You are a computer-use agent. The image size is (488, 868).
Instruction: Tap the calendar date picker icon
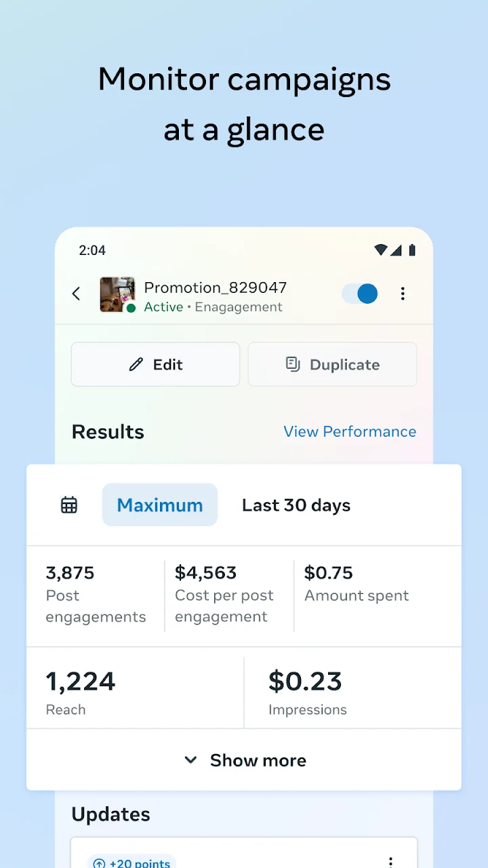pyautogui.click(x=69, y=505)
